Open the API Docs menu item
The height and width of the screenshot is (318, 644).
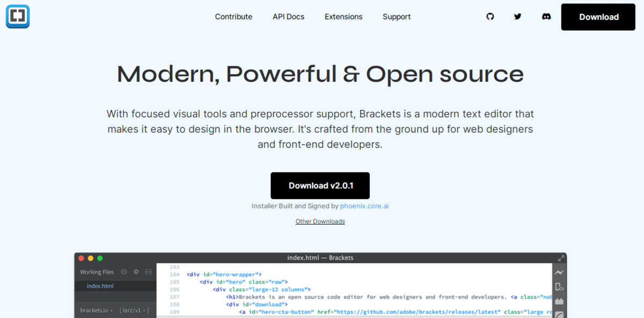(x=288, y=17)
